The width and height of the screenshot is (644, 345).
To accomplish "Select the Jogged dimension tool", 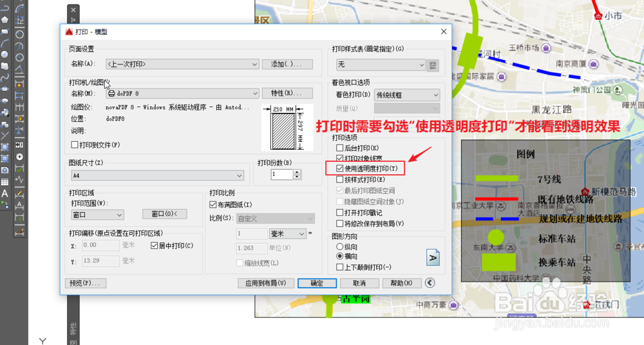I will [x=19, y=46].
